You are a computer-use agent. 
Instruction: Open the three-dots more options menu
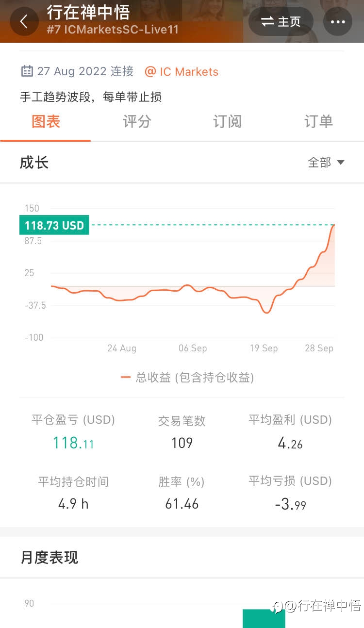[338, 22]
